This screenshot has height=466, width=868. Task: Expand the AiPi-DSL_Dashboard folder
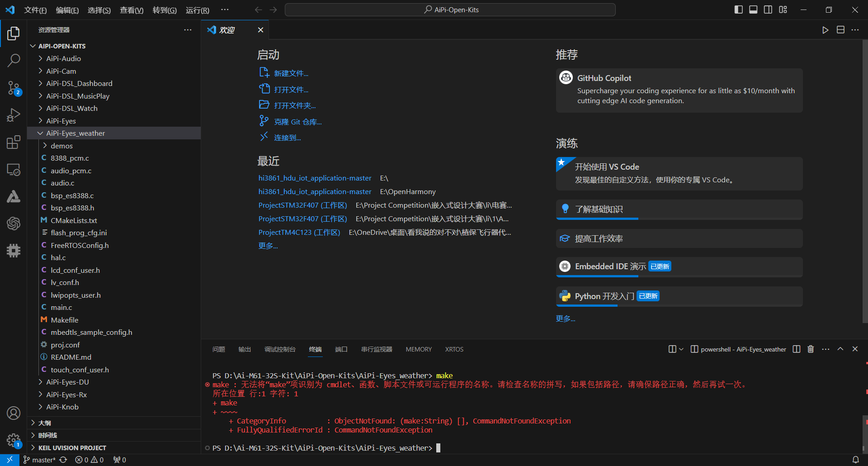[x=114, y=83]
